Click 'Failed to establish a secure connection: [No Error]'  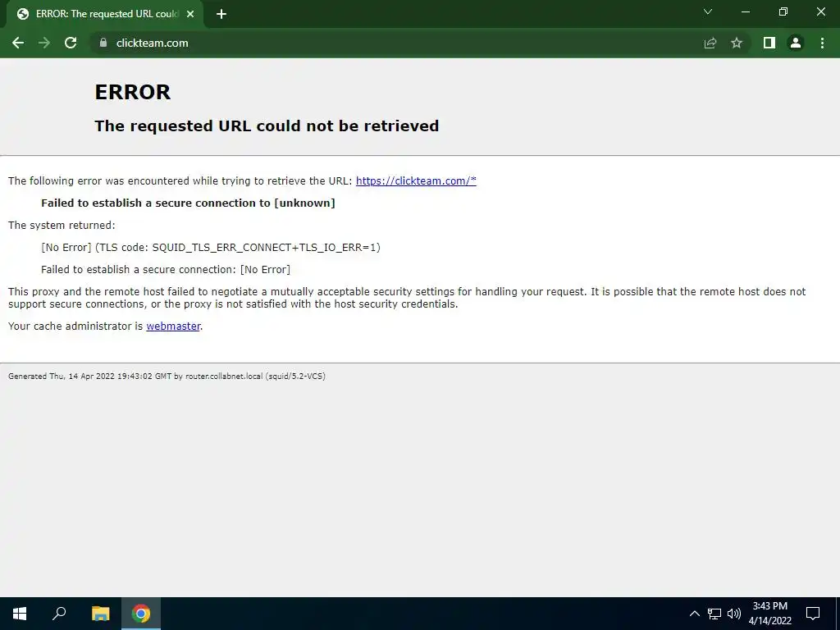[166, 269]
